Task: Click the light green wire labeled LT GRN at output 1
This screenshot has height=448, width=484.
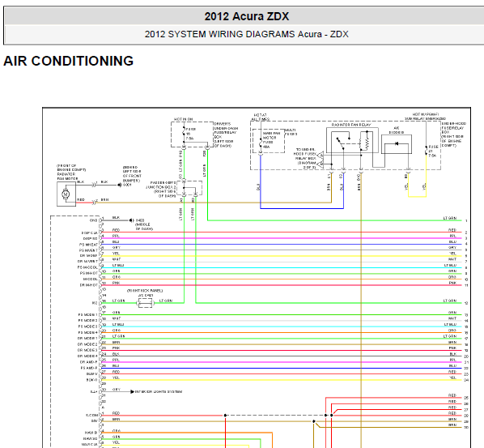Action: [x=334, y=220]
